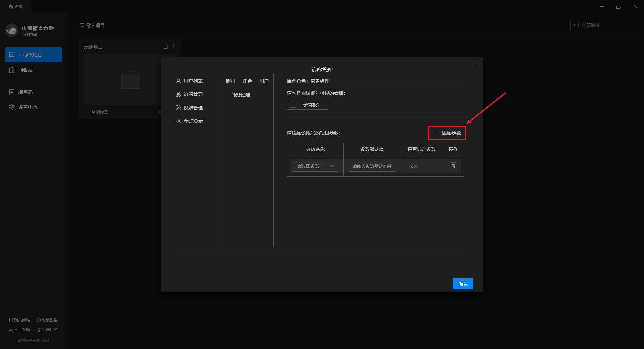Open 项目码 in the sidebar

(25, 92)
